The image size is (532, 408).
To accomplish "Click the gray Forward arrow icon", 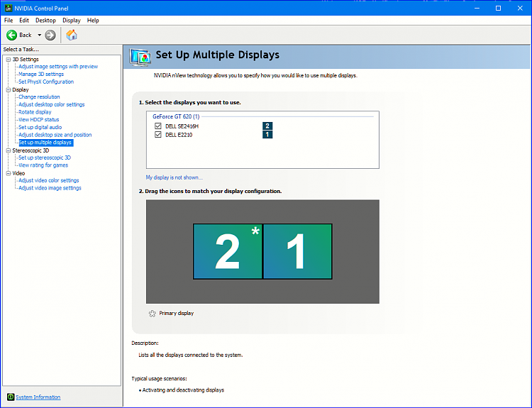I will [50, 35].
